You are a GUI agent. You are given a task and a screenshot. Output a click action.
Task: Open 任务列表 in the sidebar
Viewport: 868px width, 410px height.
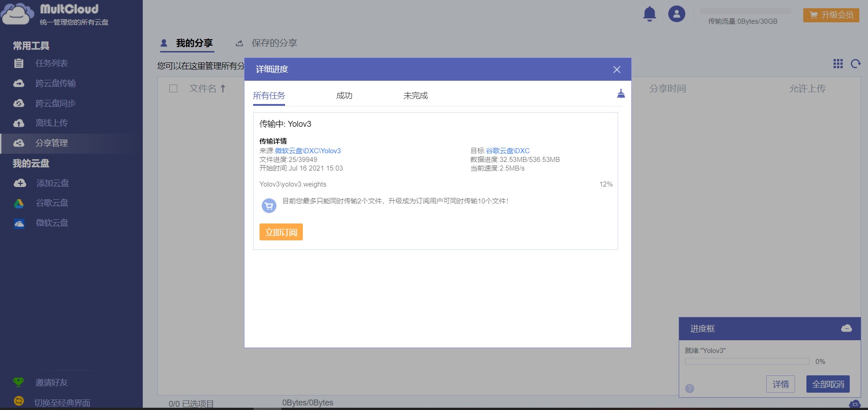[52, 63]
